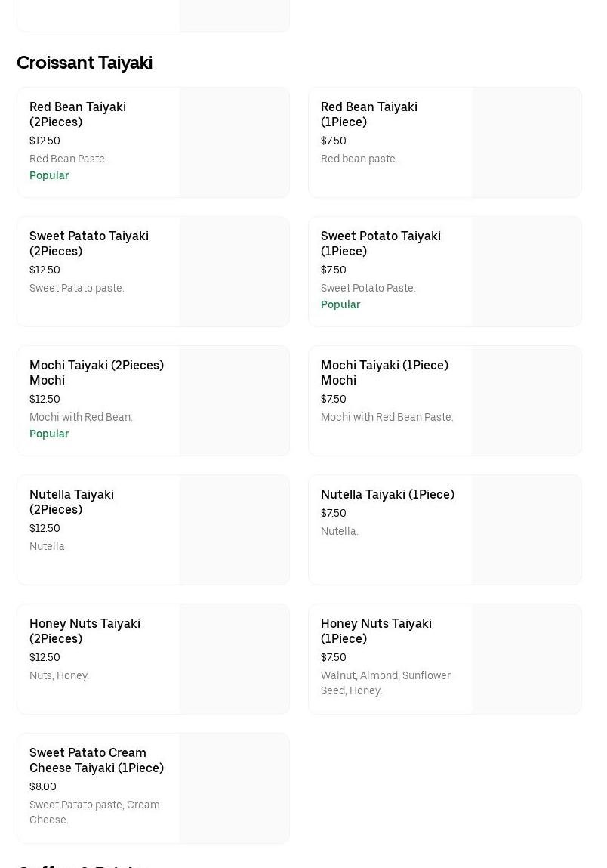Tap Sweet Potato Taiyaki (1Piece) photo area
Screen dimensions: 607x868
(526, 272)
